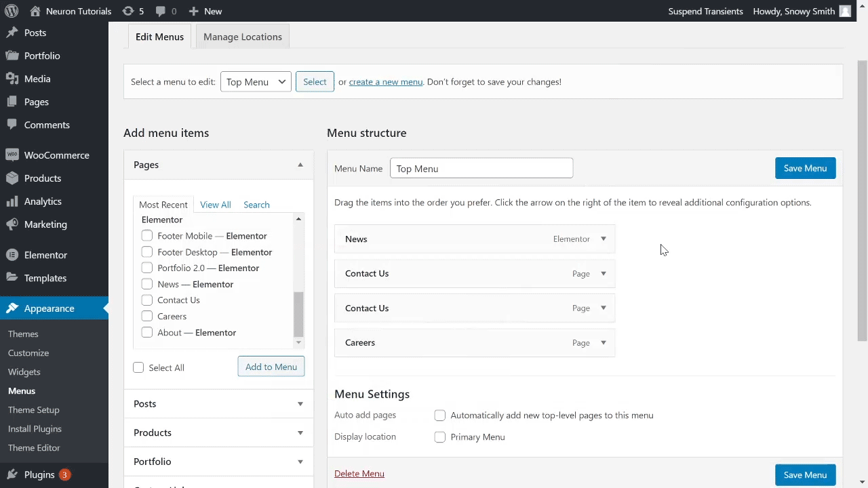The image size is (868, 488).
Task: Click the Comments icon in sidebar
Action: coord(12,125)
